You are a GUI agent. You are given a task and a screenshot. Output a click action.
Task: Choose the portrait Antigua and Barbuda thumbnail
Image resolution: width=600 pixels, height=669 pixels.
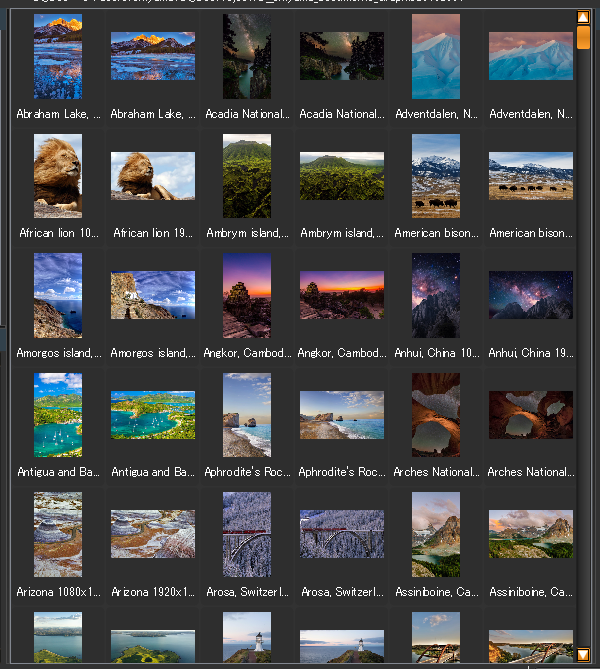pos(58,415)
